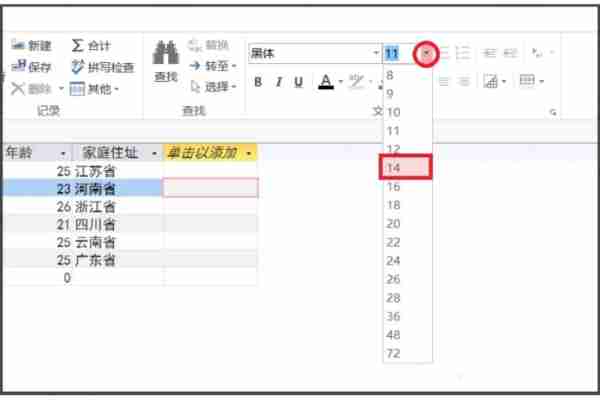Viewport: 600px width, 400px height.
Task: Open the text formatting dialog launcher
Action: point(553,112)
